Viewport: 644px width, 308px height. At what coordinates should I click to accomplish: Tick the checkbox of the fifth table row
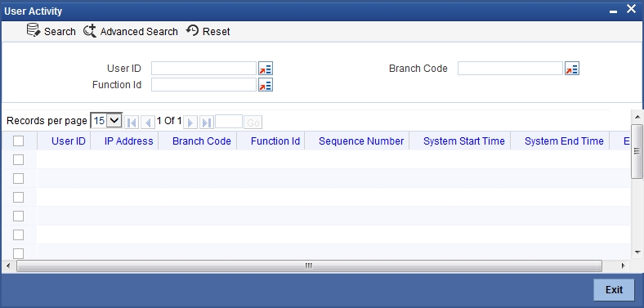point(19,235)
